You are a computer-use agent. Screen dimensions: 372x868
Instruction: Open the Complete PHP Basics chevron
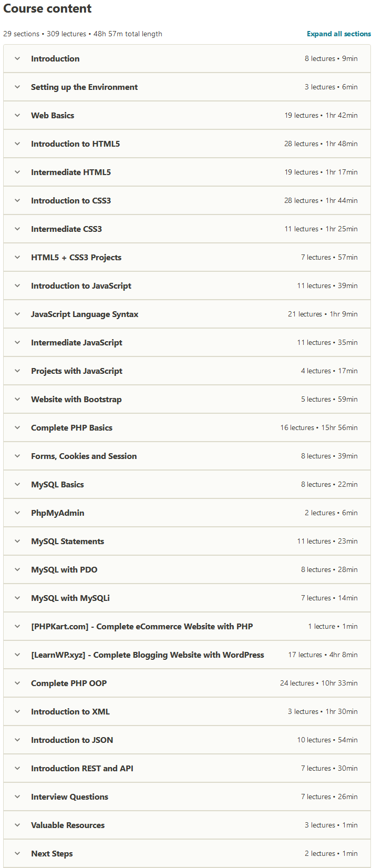pyautogui.click(x=17, y=428)
